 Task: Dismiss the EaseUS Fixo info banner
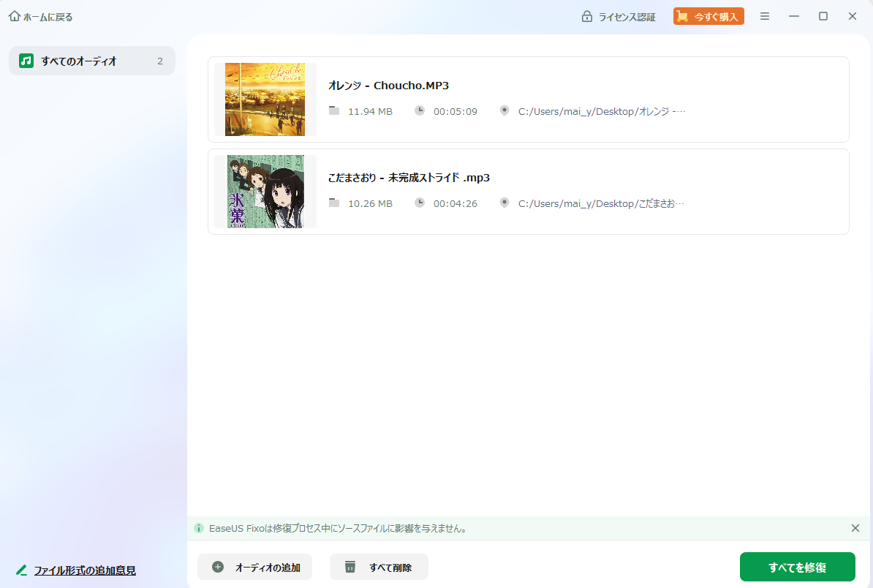855,528
